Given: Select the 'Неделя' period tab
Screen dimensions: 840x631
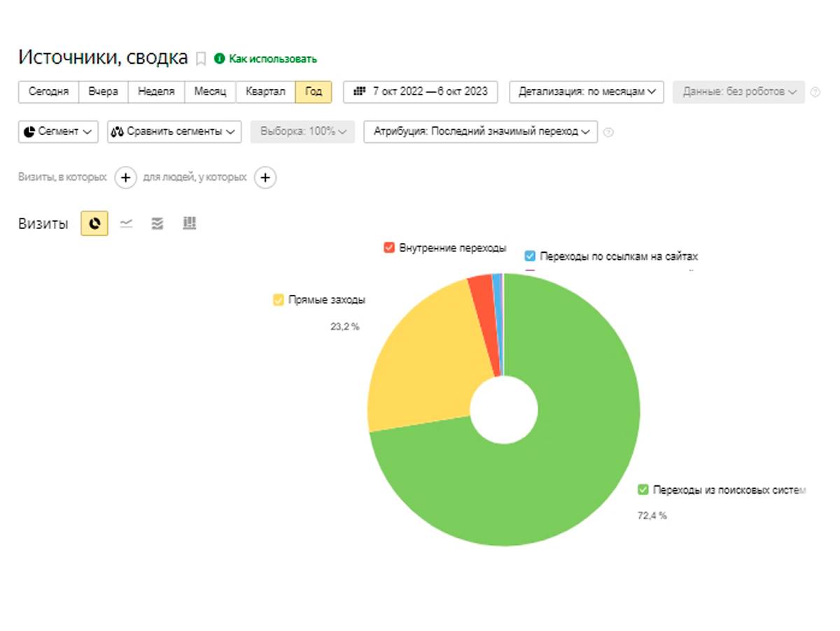Looking at the screenshot, I should (156, 92).
